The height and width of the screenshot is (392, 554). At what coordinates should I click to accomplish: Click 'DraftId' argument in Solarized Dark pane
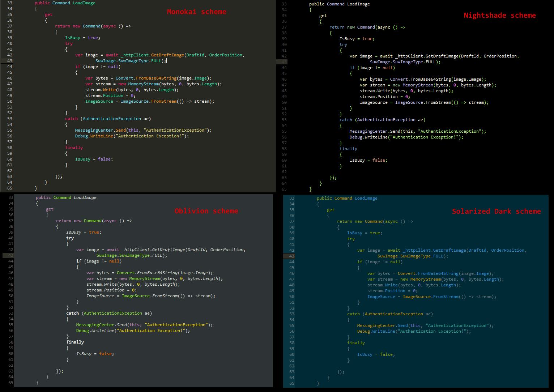tap(477, 250)
